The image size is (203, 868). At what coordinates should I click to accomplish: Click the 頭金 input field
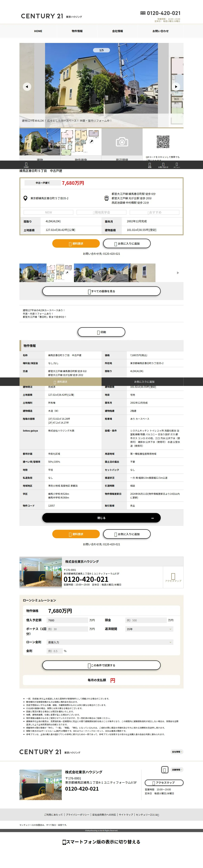coord(146,620)
